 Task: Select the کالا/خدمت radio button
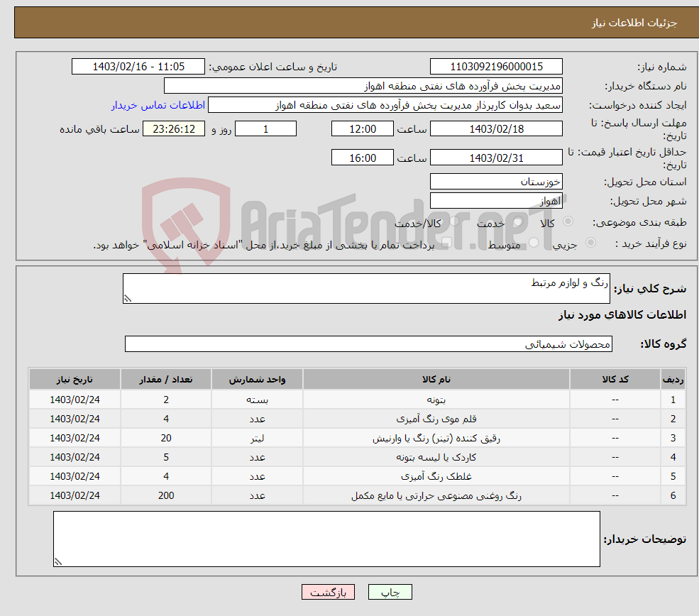click(455, 221)
